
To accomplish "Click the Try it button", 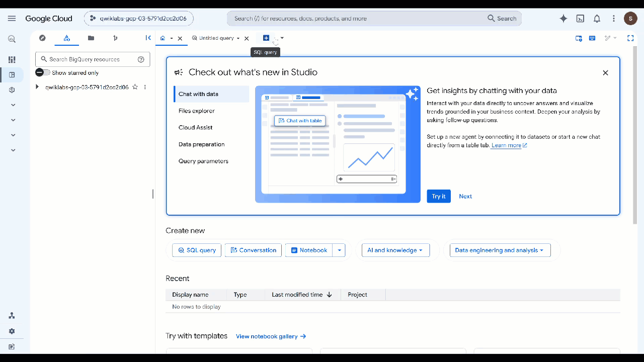I will pos(439,196).
